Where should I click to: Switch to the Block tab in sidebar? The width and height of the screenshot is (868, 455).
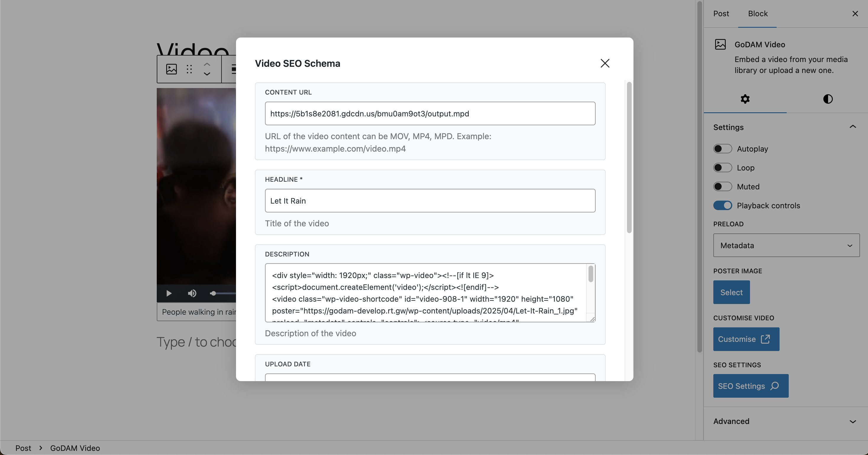pos(757,14)
